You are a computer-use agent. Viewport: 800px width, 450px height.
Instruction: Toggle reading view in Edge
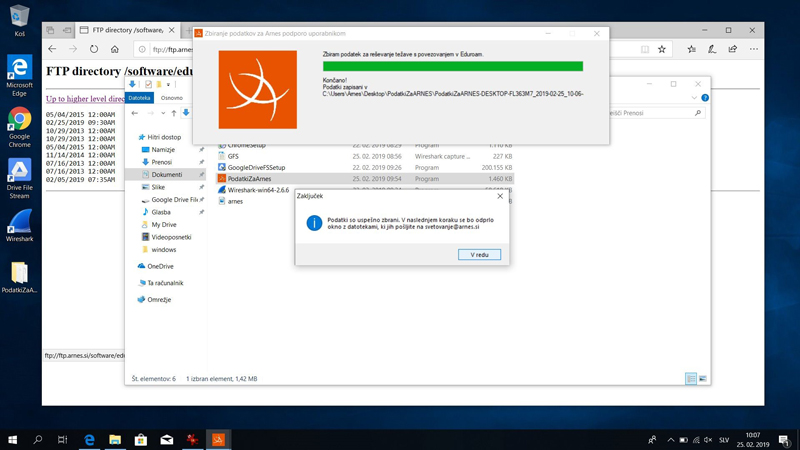[x=645, y=49]
